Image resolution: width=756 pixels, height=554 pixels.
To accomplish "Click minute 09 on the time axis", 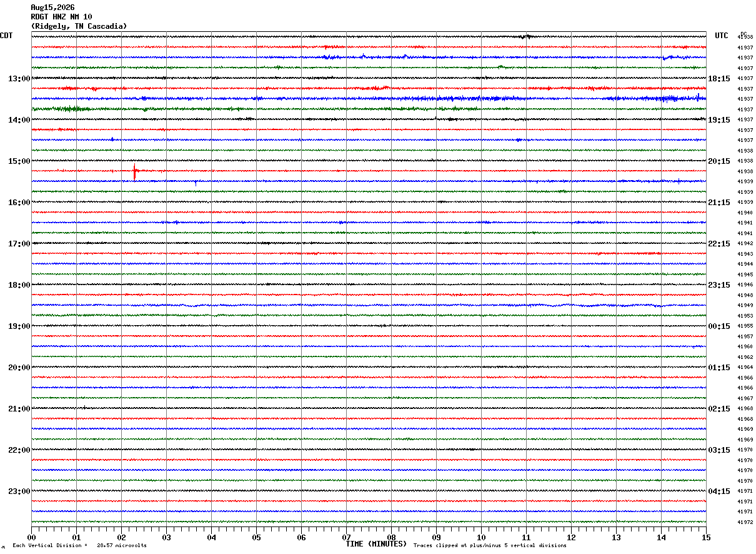I will pos(437,537).
